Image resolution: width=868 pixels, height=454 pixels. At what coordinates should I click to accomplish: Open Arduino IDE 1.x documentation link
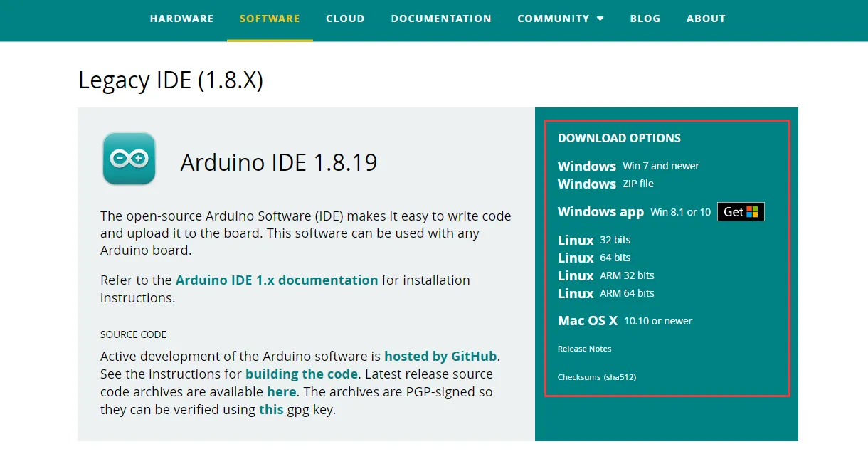[277, 280]
